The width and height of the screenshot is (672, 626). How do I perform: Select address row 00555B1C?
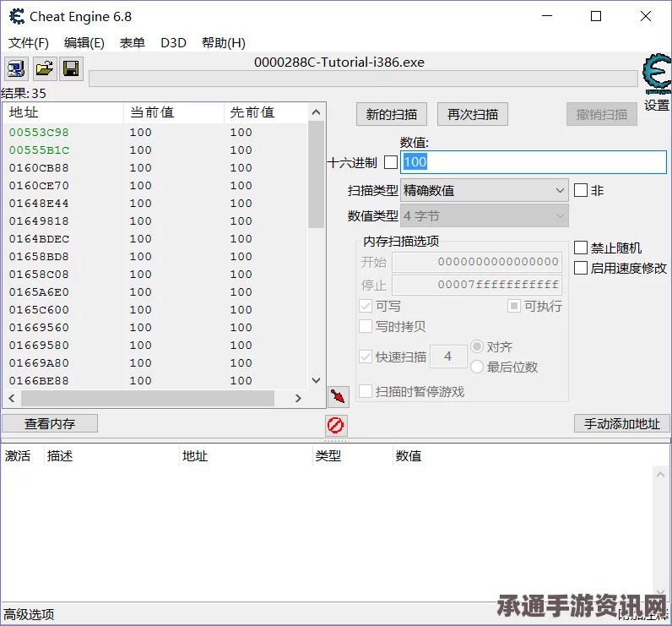coord(155,150)
